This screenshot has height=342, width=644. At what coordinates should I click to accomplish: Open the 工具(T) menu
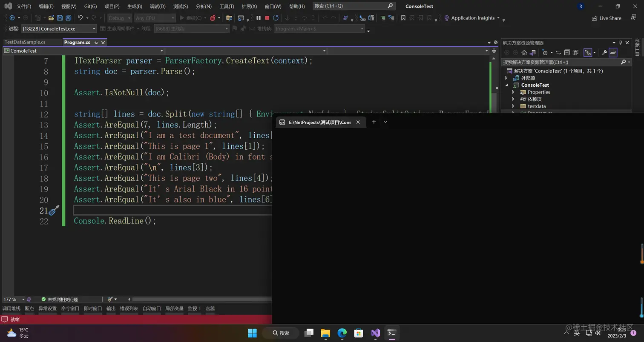pos(227,6)
